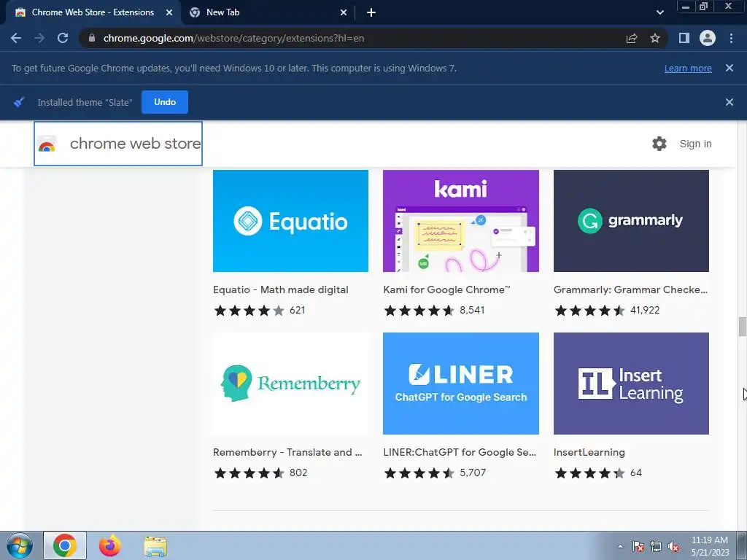Reload the current page

pos(63,38)
